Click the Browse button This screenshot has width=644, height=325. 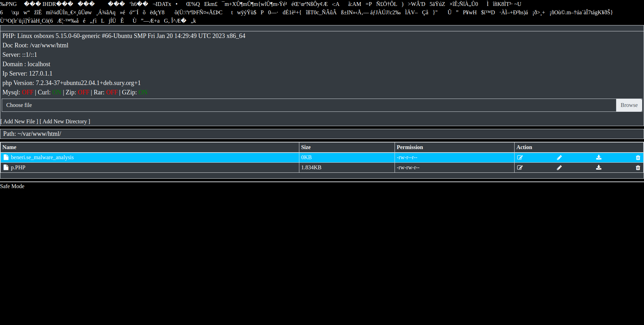tap(629, 105)
